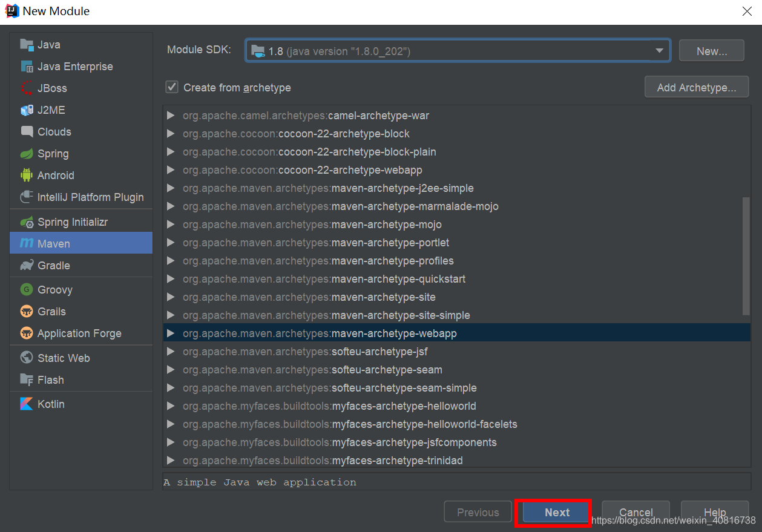This screenshot has width=762, height=532.
Task: Click the Maven 'm' icon
Action: (26, 243)
